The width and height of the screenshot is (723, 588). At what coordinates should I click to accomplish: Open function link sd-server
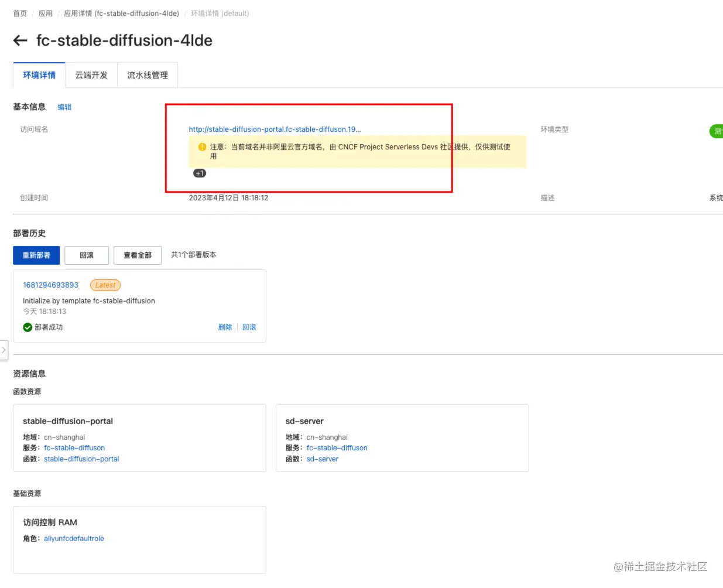[323, 459]
